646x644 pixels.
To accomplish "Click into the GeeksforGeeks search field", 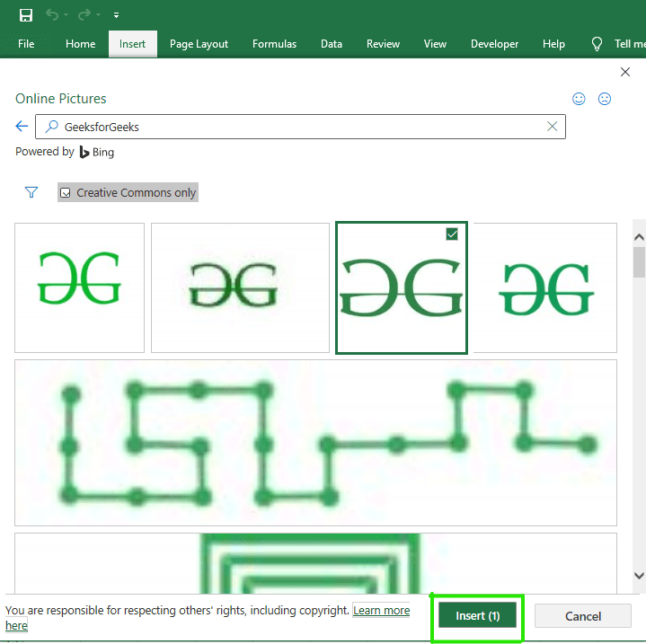I will click(300, 127).
